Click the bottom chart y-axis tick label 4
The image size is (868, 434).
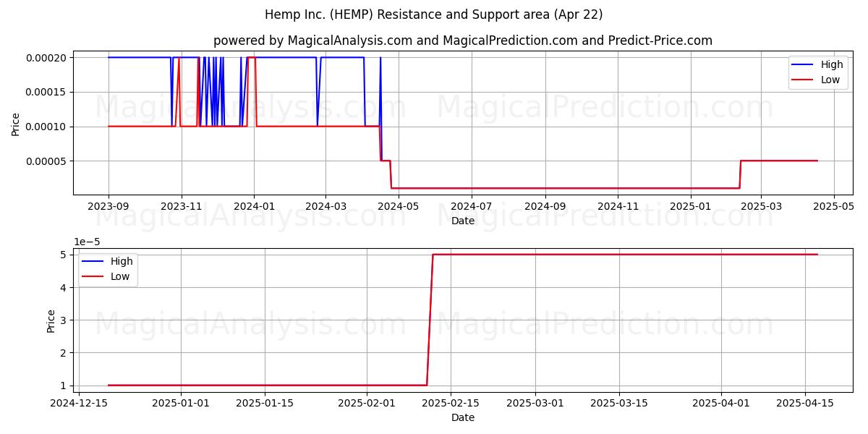point(64,287)
